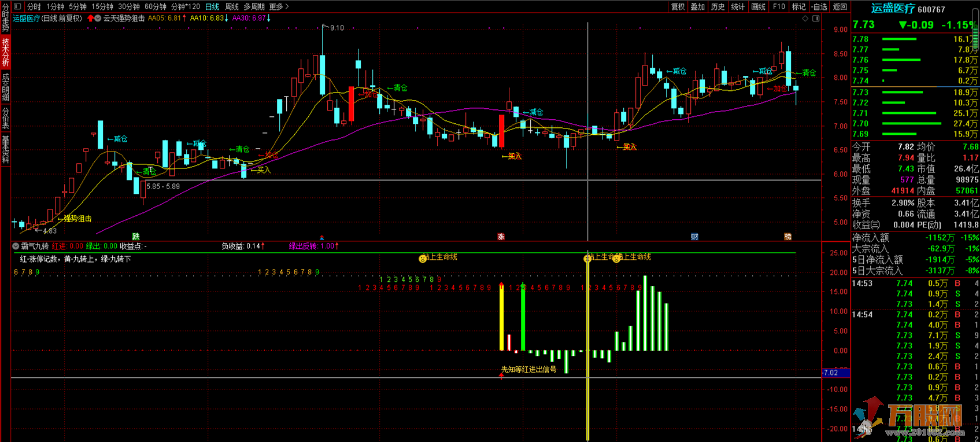Select the 30分钟 period

pyautogui.click(x=129, y=6)
